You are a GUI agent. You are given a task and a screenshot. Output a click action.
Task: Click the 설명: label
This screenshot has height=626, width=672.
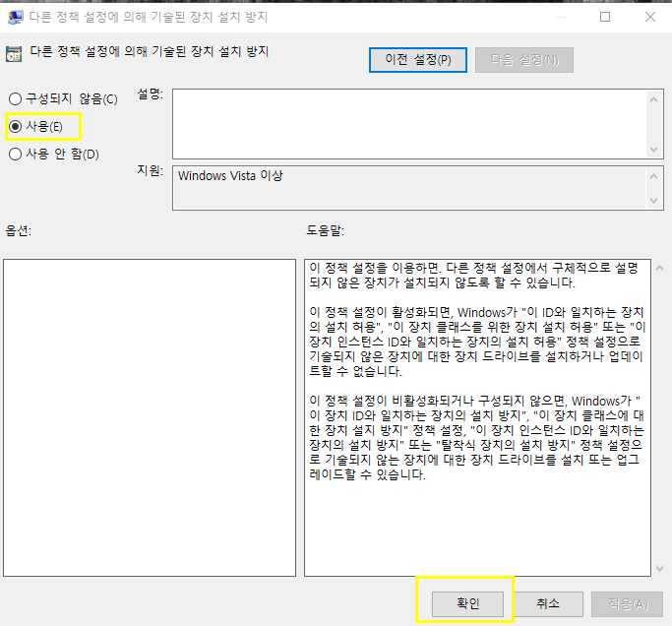tap(150, 94)
